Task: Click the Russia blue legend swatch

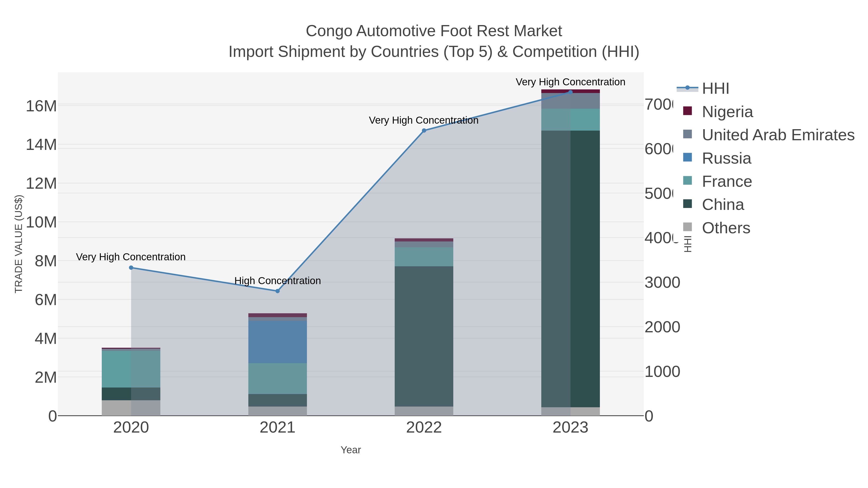Action: click(x=687, y=157)
